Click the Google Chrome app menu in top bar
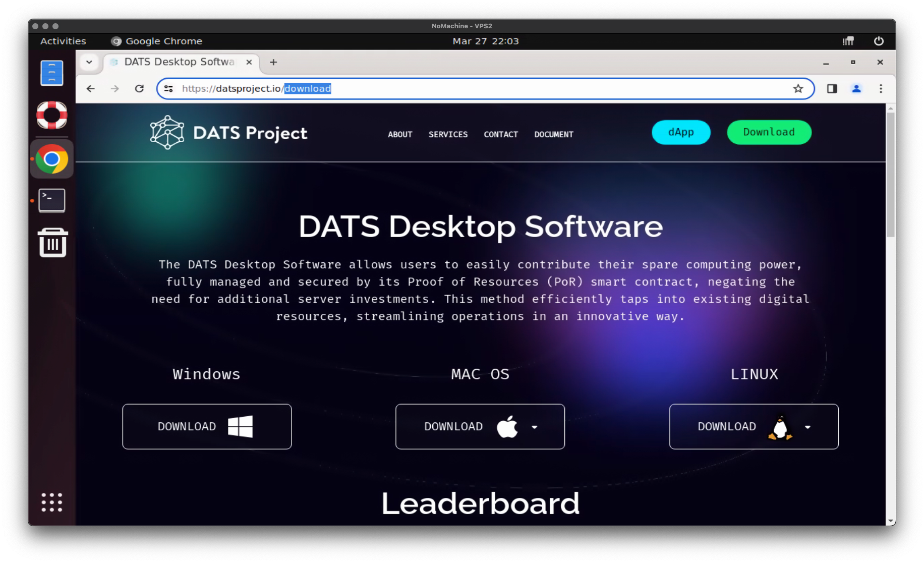Viewport: 924px width, 563px height. 157,41
